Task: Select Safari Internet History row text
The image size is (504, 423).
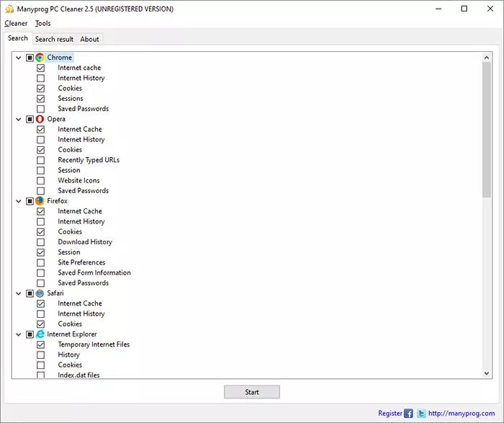Action: [81, 314]
